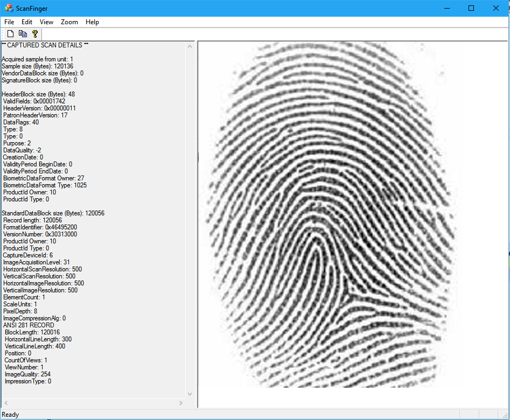Click 'Type: 8' line
Screen dimensions: 510x420
(x=13, y=129)
